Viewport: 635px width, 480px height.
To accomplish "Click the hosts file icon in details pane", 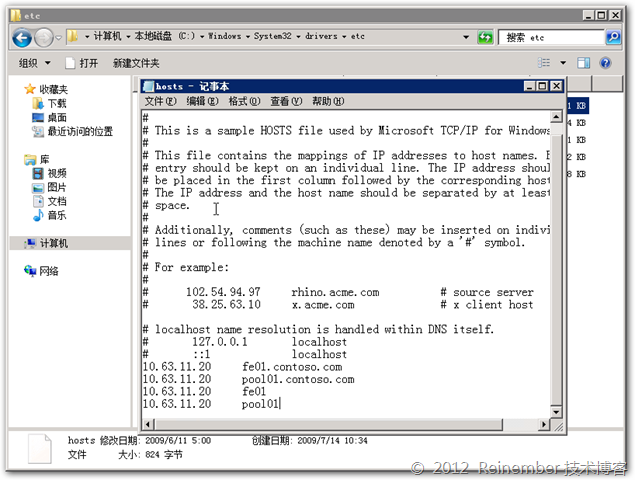I will pos(40,449).
